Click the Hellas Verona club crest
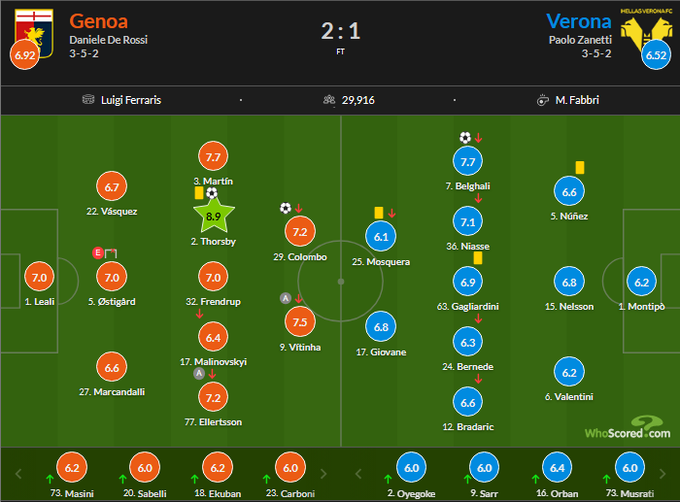 (654, 38)
